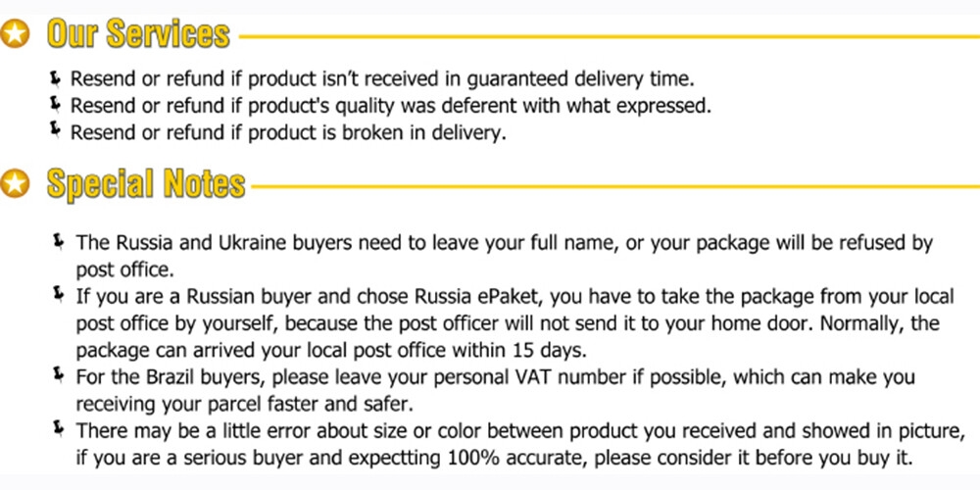
Task: Click the pushpin before broken in delivery line
Action: coord(56,129)
